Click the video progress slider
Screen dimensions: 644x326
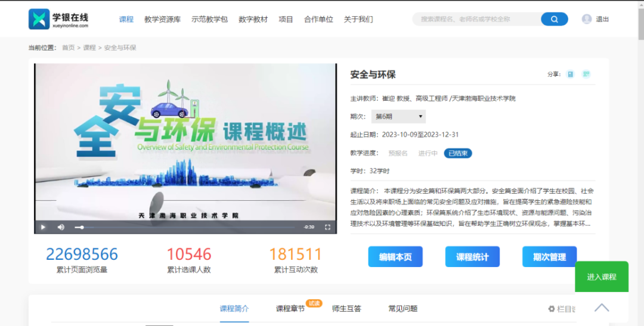click(185, 227)
